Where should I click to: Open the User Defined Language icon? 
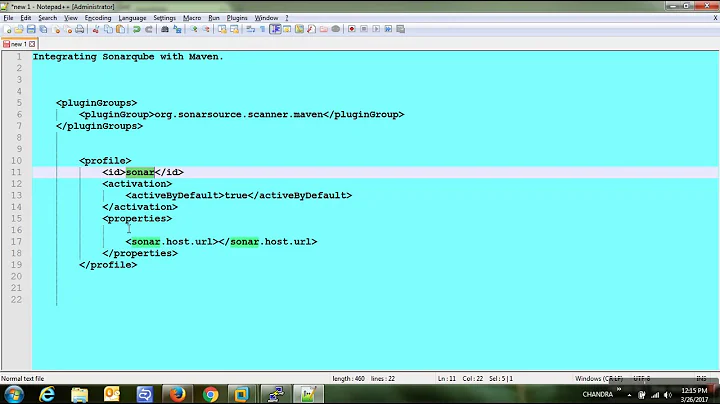pos(287,29)
